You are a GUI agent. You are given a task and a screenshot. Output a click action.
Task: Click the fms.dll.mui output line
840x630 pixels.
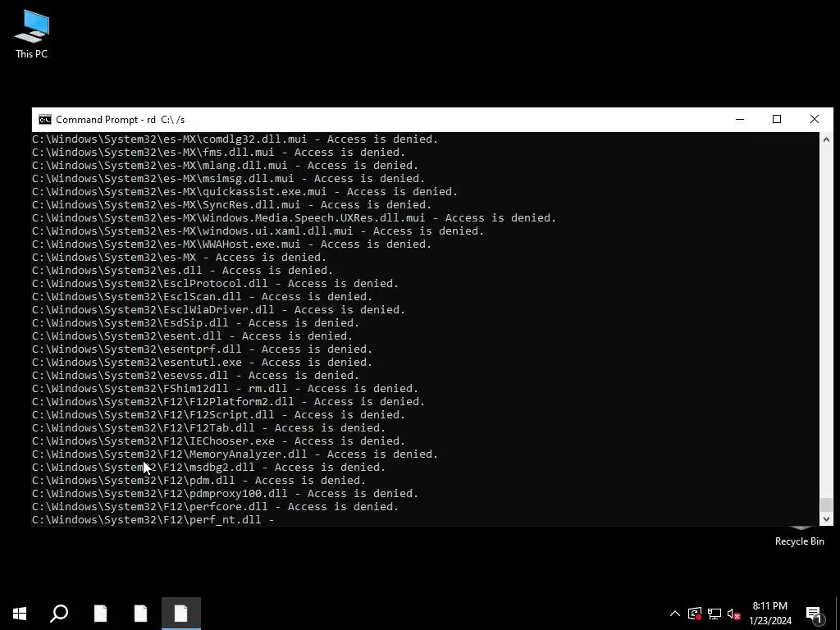[x=218, y=152]
